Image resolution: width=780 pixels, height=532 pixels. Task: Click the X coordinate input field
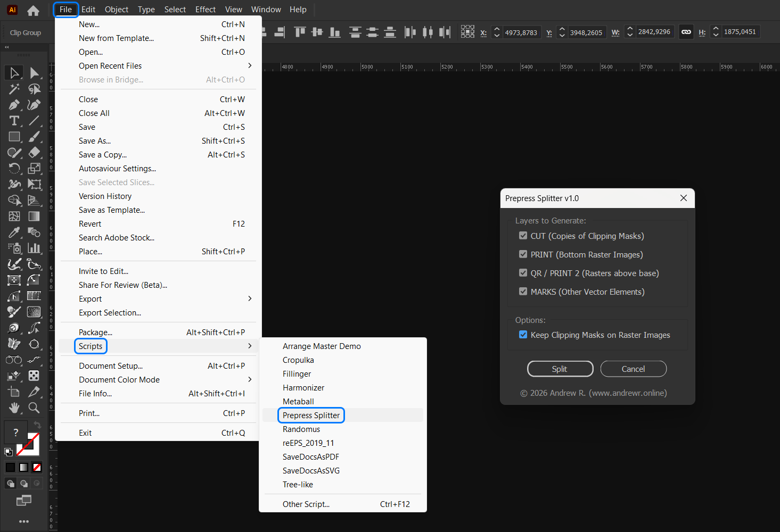point(521,32)
